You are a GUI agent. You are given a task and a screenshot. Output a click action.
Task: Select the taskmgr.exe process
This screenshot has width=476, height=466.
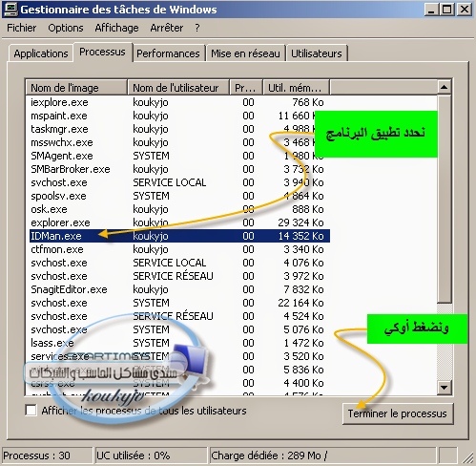point(59,129)
